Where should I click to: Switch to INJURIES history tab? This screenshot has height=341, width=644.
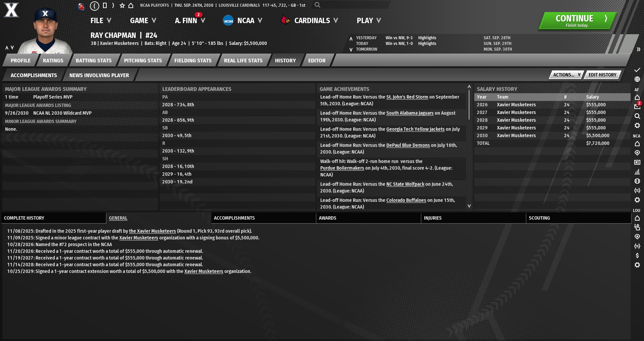click(432, 218)
